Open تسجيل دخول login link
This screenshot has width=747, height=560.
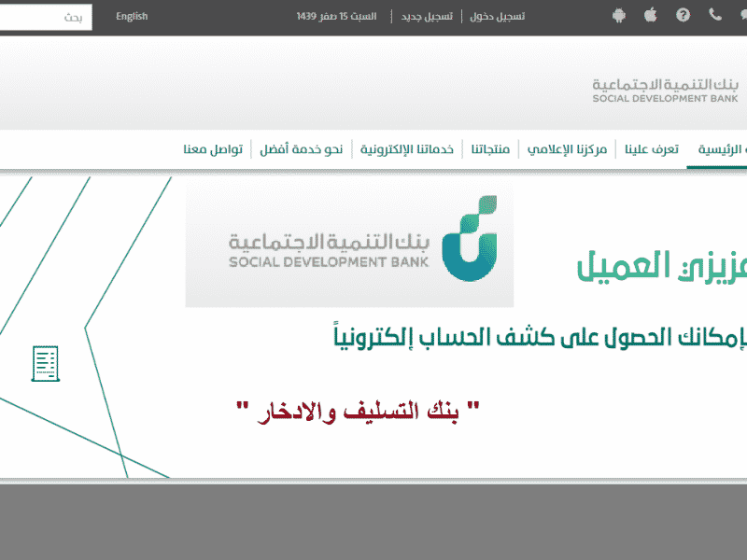coord(497,16)
